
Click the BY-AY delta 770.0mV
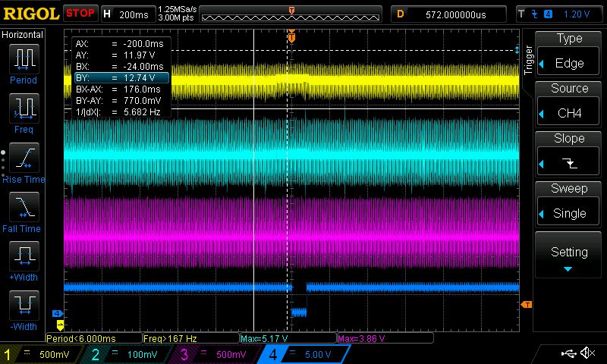[x=142, y=101]
